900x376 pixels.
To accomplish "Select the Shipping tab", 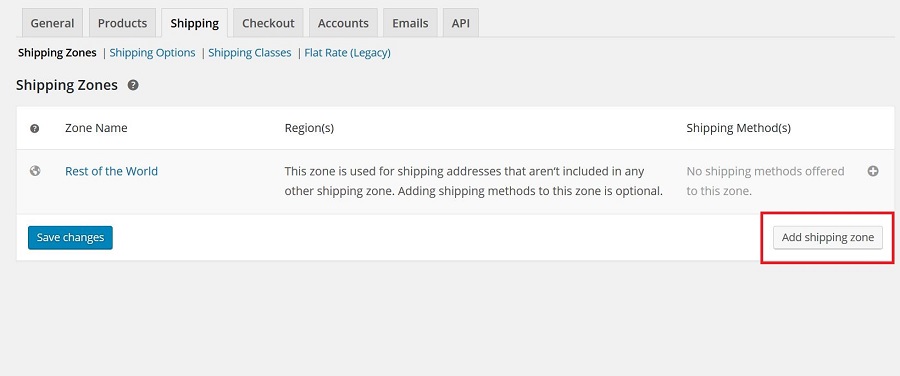I will pos(195,23).
